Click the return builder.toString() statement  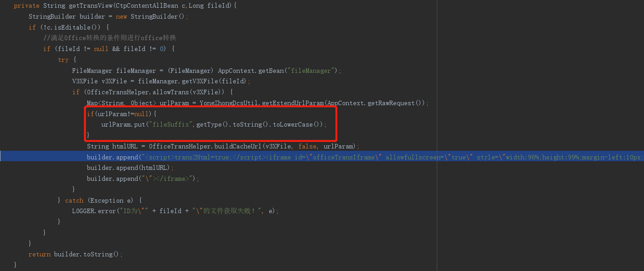pyautogui.click(x=76, y=254)
